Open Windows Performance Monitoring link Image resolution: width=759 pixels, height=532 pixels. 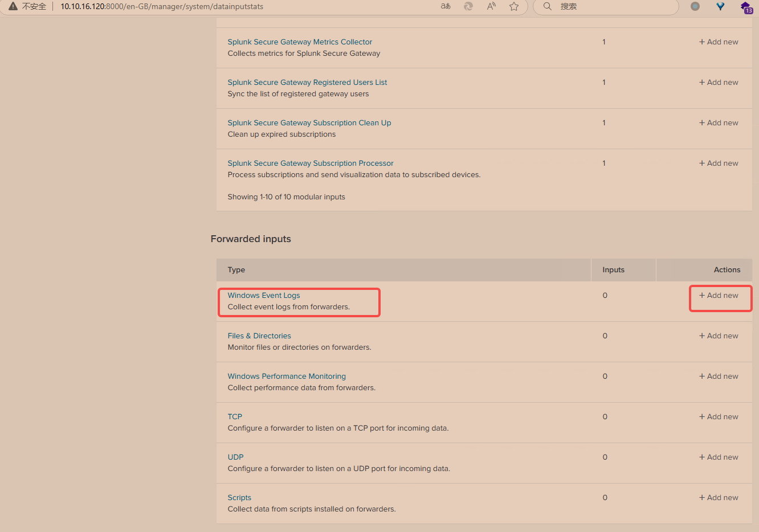coord(287,377)
